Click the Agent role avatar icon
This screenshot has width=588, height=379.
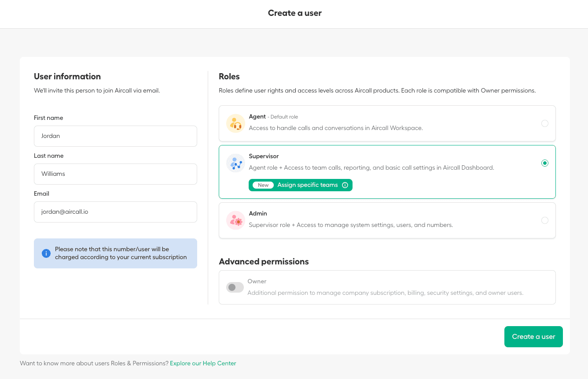[x=235, y=123]
